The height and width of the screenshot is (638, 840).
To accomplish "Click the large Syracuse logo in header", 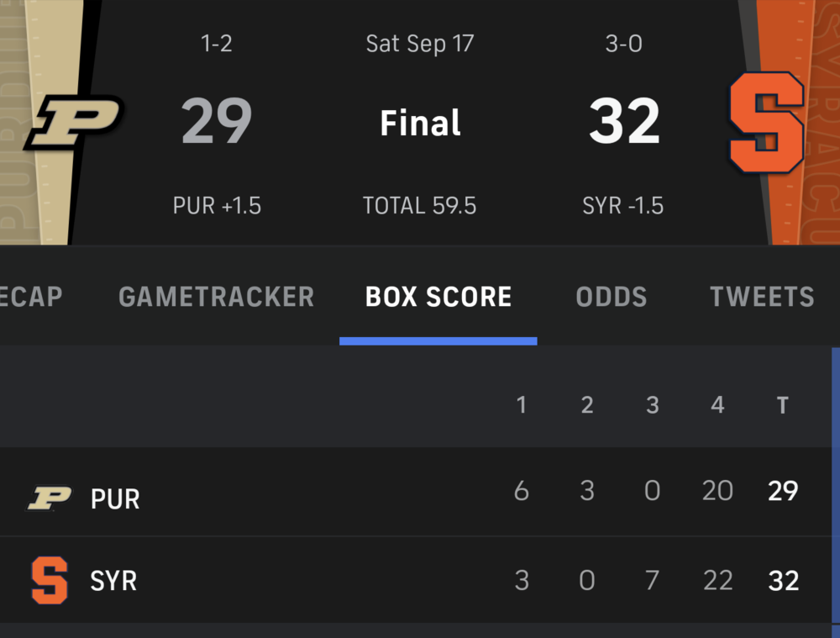I will coord(765,123).
